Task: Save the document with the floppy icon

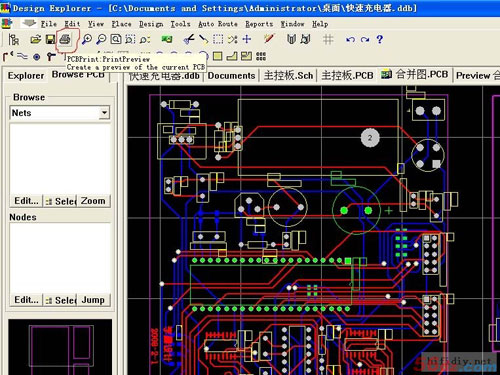Action: point(50,39)
